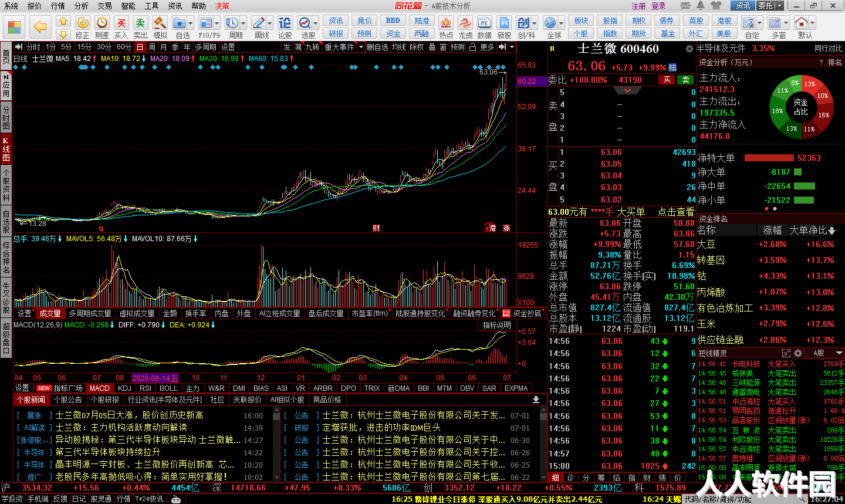This screenshot has height=504, width=845.
Task: Click the BBD button
Action: click(x=393, y=21)
